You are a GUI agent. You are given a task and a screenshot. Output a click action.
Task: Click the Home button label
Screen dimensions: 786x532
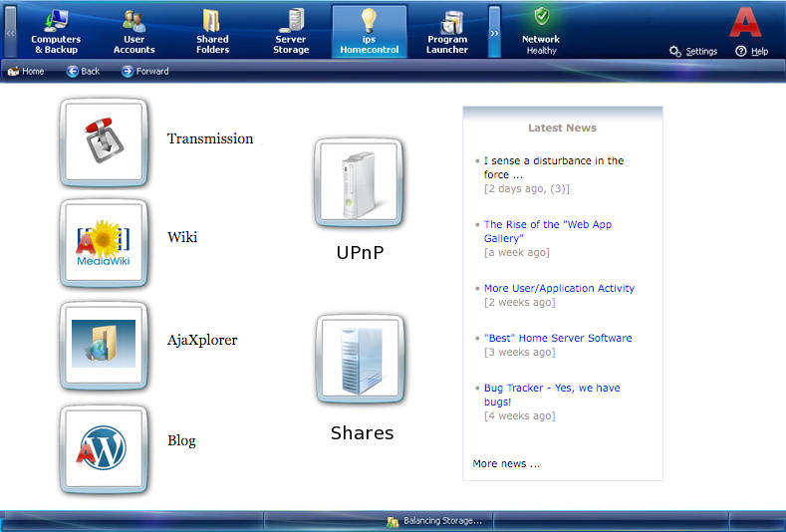33,71
